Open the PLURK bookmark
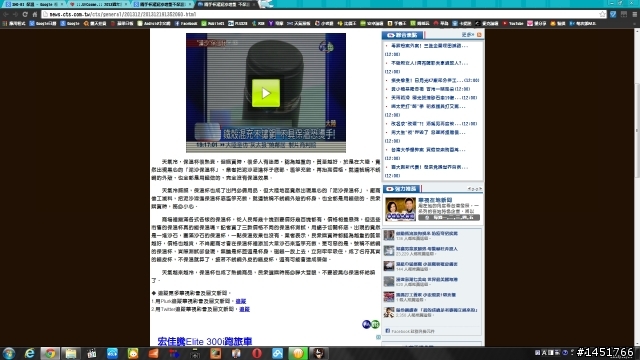 click(238, 24)
